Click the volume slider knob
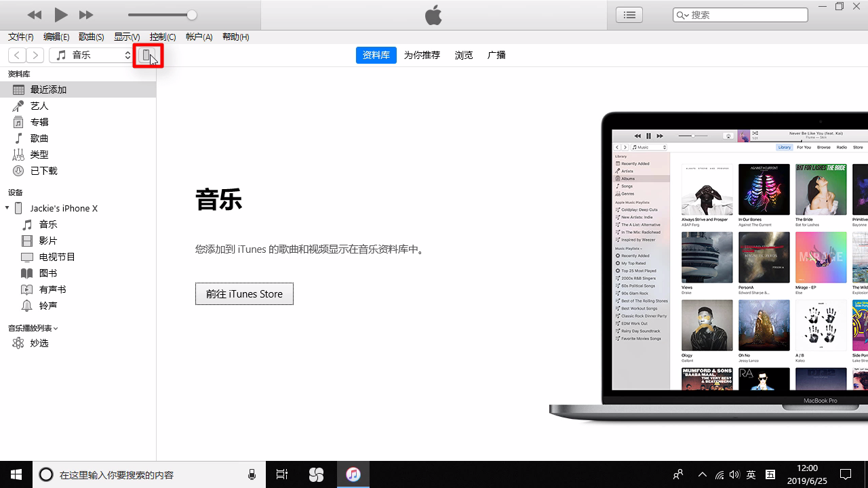Screen dimensions: 868x488 point(192,15)
